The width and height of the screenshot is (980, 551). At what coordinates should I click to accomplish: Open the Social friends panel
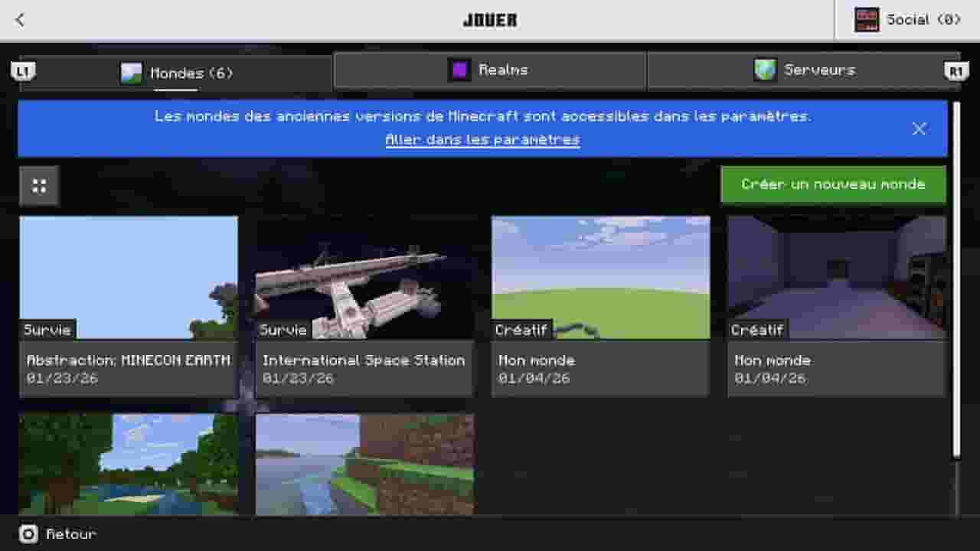pyautogui.click(x=907, y=20)
